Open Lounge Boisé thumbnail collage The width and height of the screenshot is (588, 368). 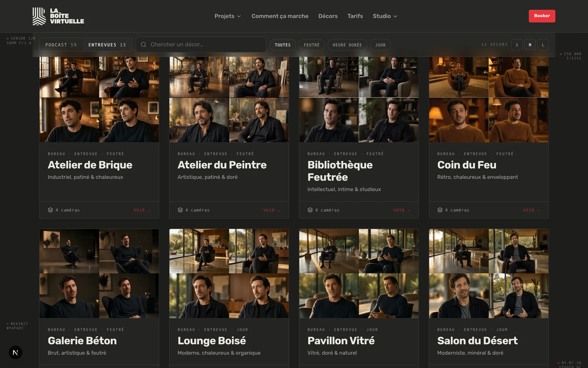tap(229, 273)
